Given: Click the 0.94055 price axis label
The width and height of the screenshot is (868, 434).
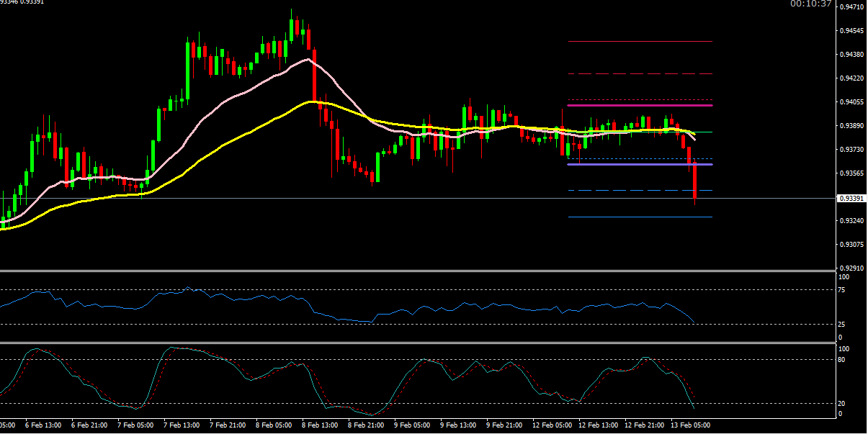Looking at the screenshot, I should coord(854,102).
